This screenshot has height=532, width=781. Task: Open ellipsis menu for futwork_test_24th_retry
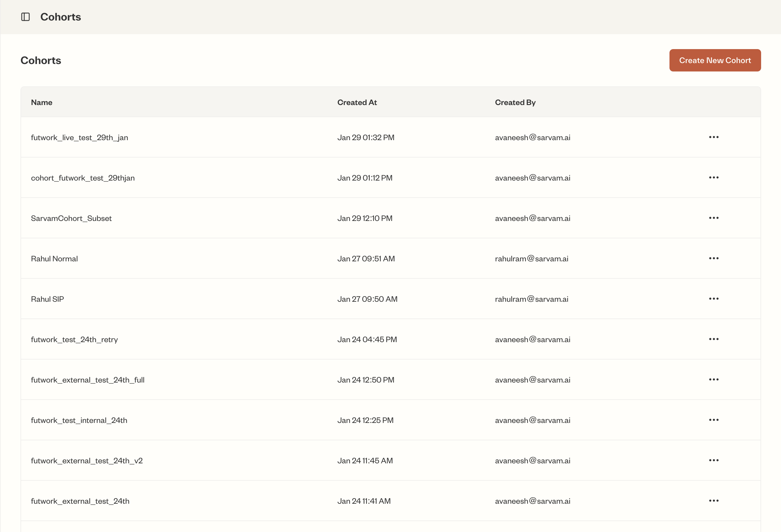tap(714, 339)
